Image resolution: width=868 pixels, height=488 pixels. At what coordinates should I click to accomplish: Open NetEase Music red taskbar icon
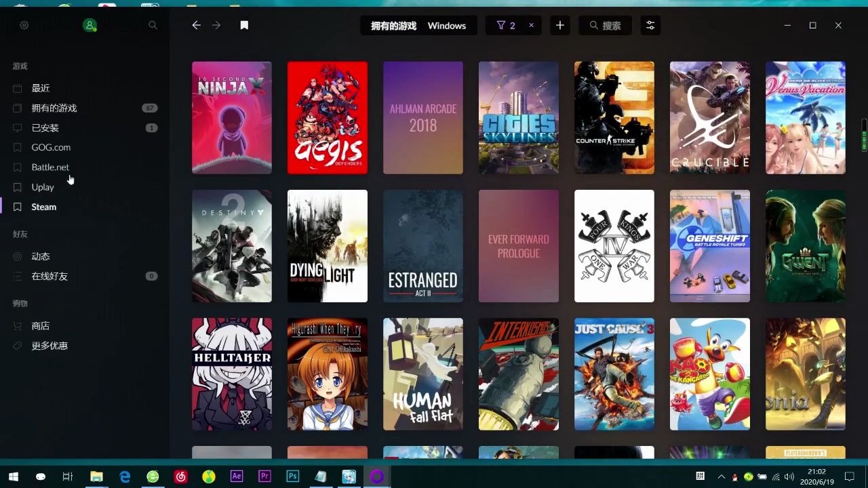tap(181, 476)
